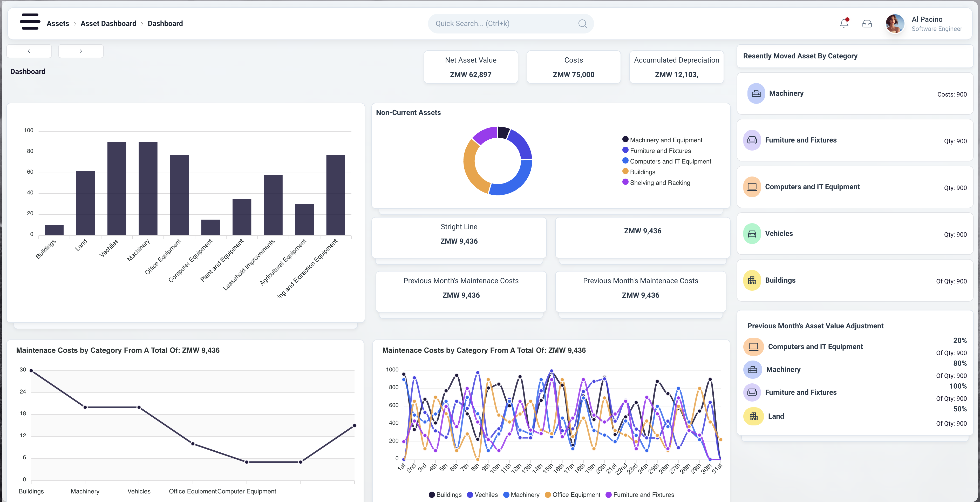Screen dimensions: 980x502
Task: Click the search magnifier icon
Action: click(582, 24)
